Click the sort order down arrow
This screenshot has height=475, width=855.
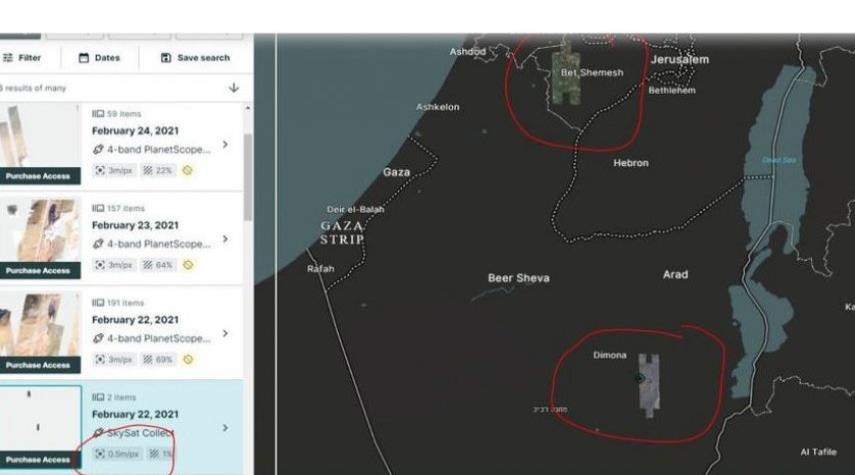click(233, 88)
